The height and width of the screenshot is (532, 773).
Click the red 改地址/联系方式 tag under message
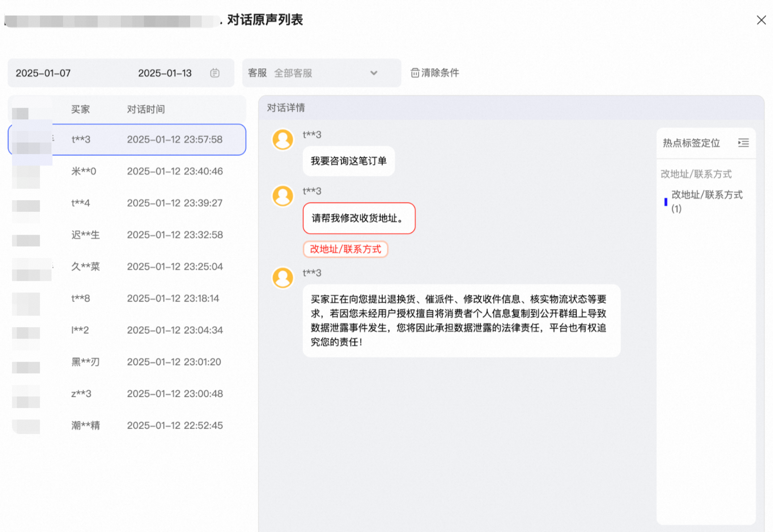[x=345, y=249]
